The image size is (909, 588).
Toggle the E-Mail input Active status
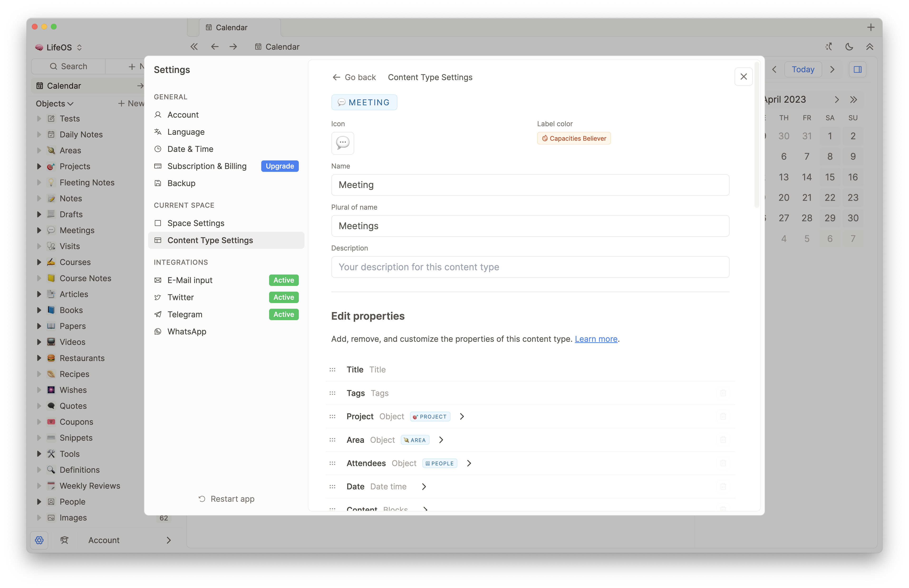(x=283, y=280)
